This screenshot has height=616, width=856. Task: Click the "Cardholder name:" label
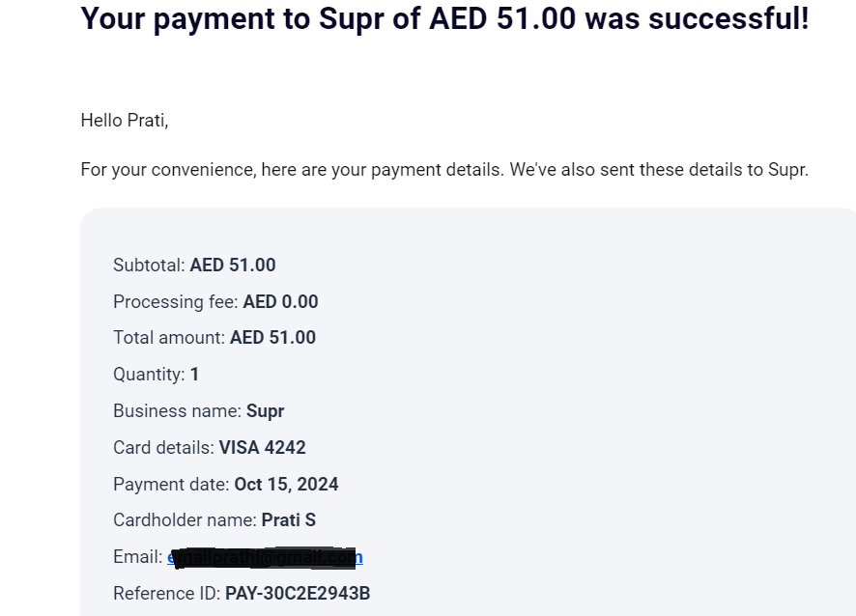[185, 520]
